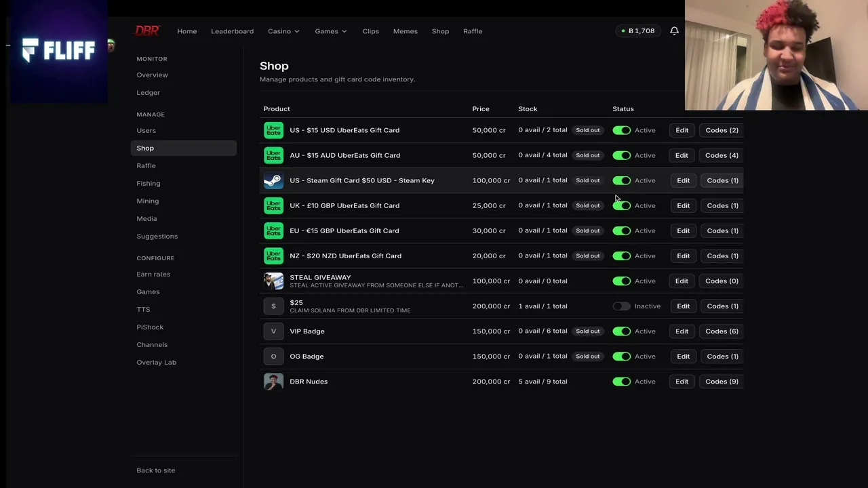Toggle the EU €15 UberEats active status

(621, 230)
